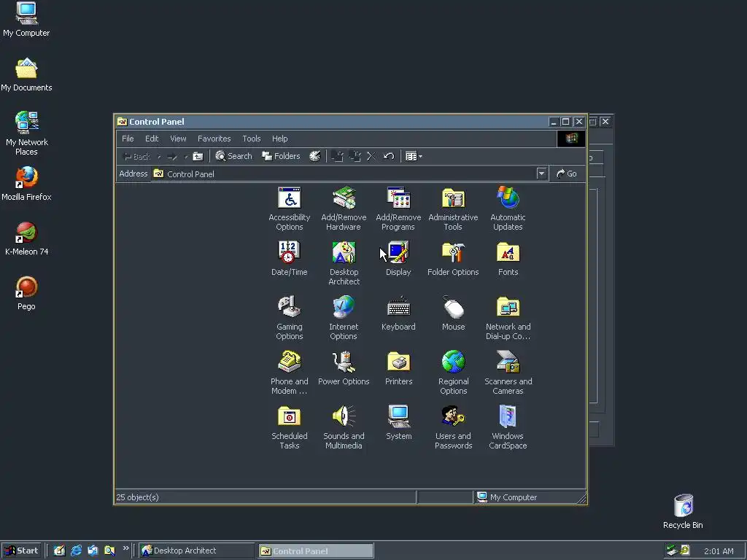Click the Copy To toolbar icon
Screen dimensions: 747x560
(355, 156)
